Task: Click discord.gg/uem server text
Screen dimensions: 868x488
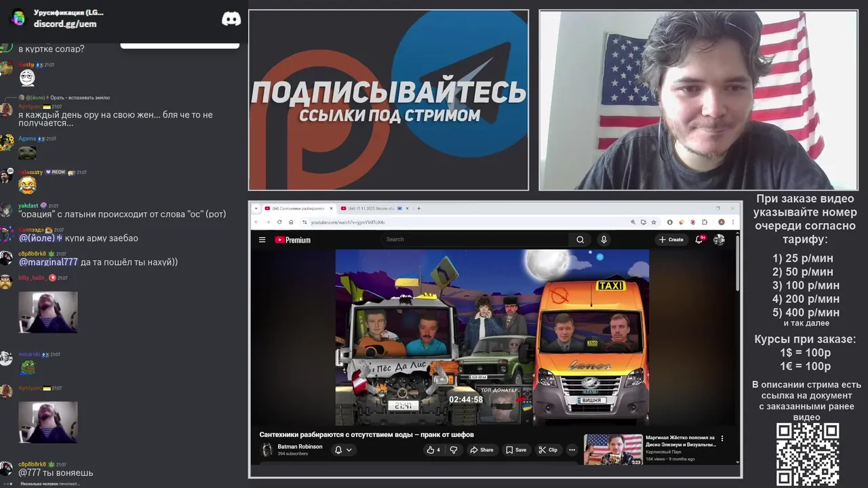Action: click(x=65, y=24)
